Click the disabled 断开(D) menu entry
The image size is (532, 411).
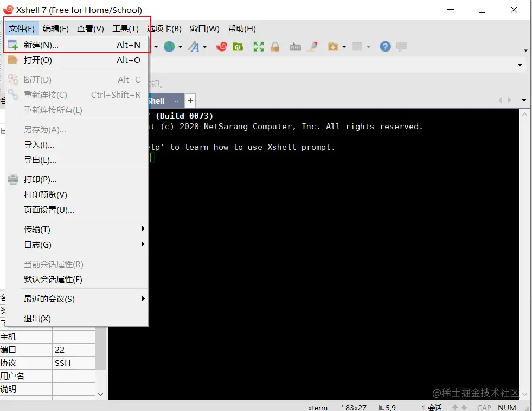click(77, 79)
